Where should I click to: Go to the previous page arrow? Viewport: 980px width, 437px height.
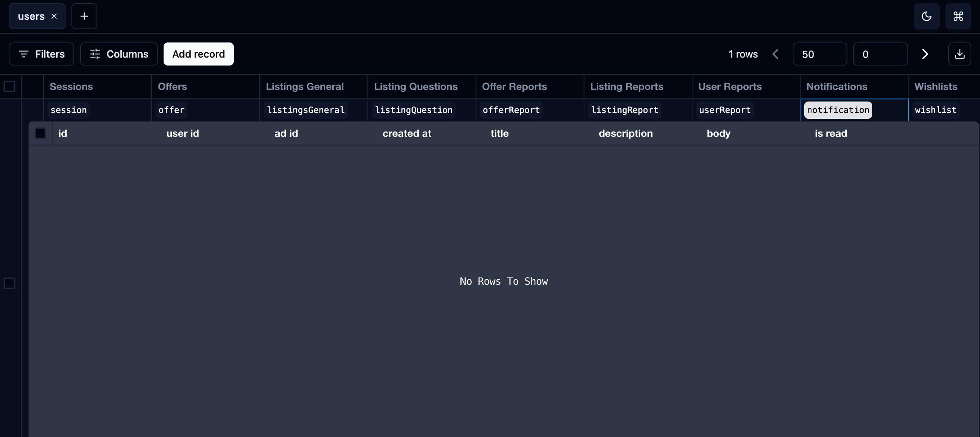click(775, 54)
